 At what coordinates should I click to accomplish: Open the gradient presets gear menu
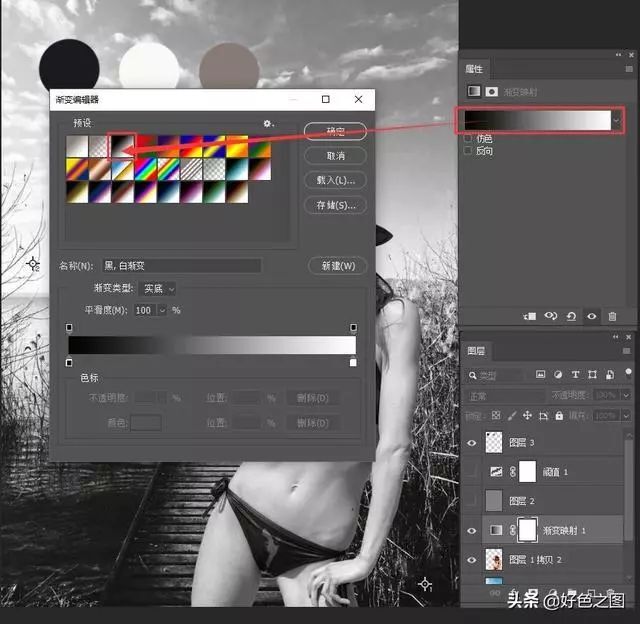[x=268, y=124]
